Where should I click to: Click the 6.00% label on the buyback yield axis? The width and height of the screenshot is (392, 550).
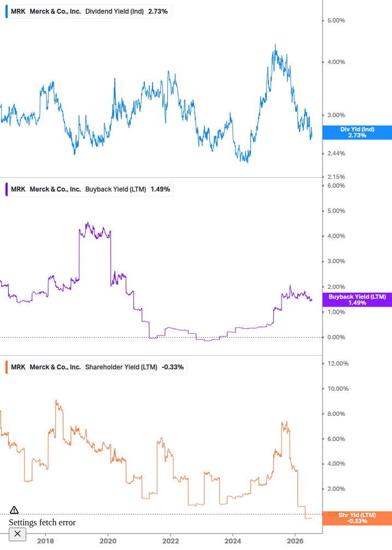click(336, 186)
